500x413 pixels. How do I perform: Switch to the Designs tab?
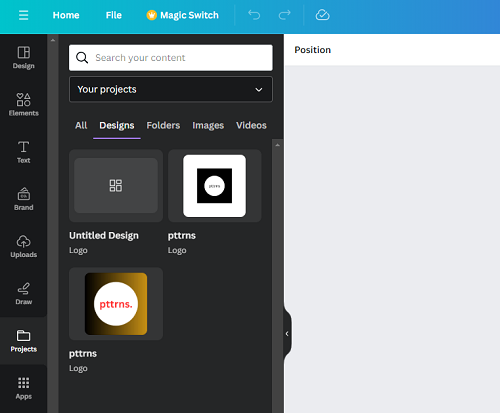pyautogui.click(x=117, y=125)
